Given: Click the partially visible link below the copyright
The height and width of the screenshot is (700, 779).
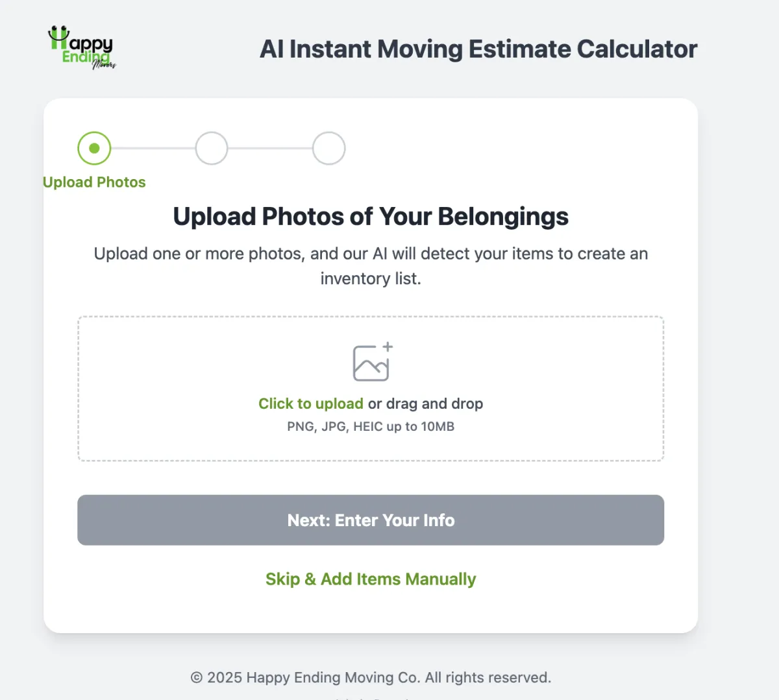Looking at the screenshot, I should coord(371,698).
